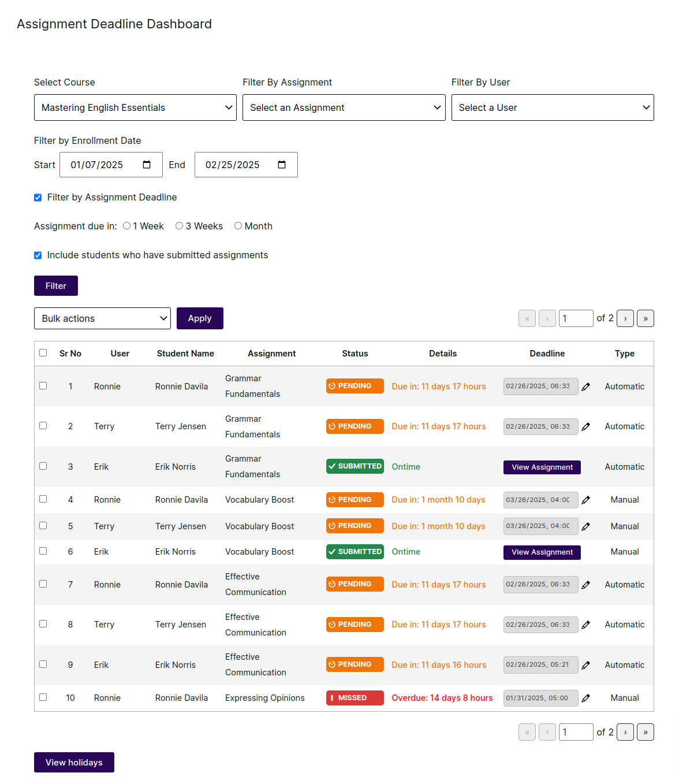Viewport: 679px width, 784px height.
Task: Expand the Filter By User dropdown
Action: [x=552, y=107]
